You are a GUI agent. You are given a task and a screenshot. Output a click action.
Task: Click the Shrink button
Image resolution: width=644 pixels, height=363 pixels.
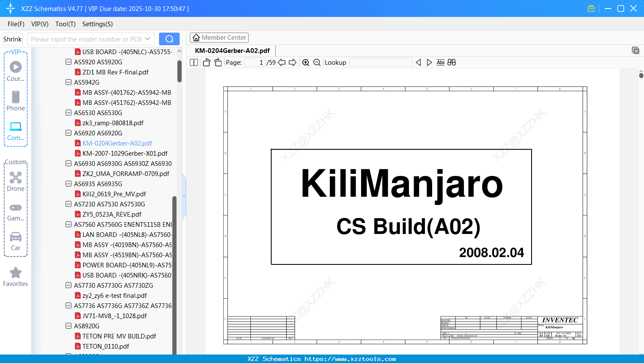point(13,39)
